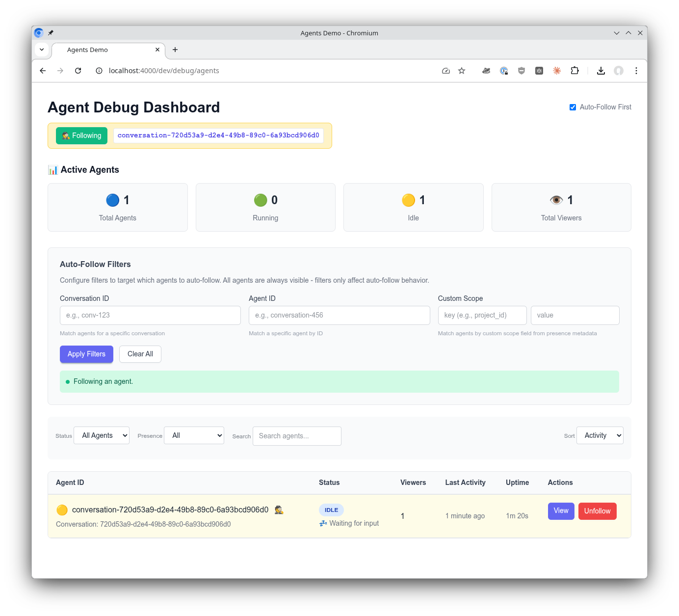Click the pin icon in the title bar
679x616 pixels.
click(x=51, y=33)
